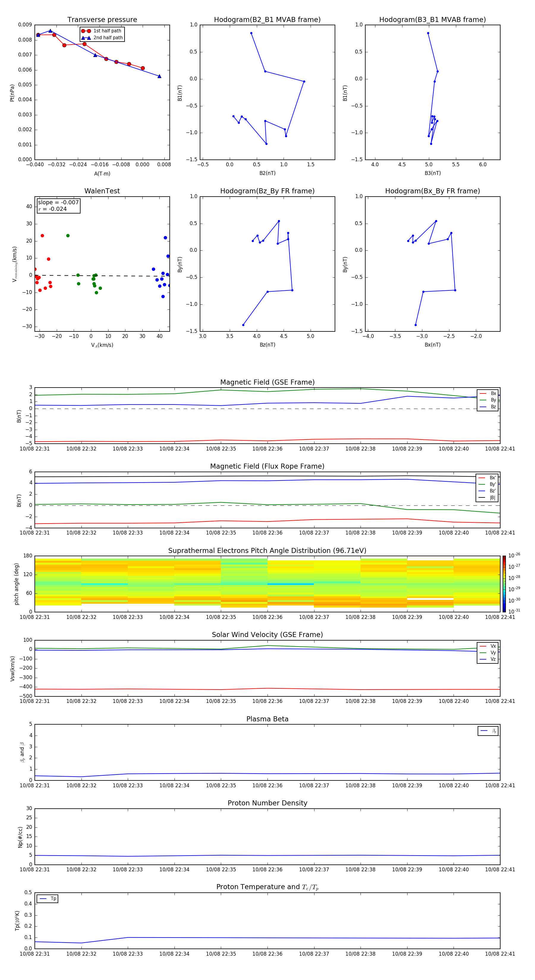The image size is (535, 980).
Task: Click the Vx Vy Vz legend in solar wind plot
Action: [x=487, y=653]
